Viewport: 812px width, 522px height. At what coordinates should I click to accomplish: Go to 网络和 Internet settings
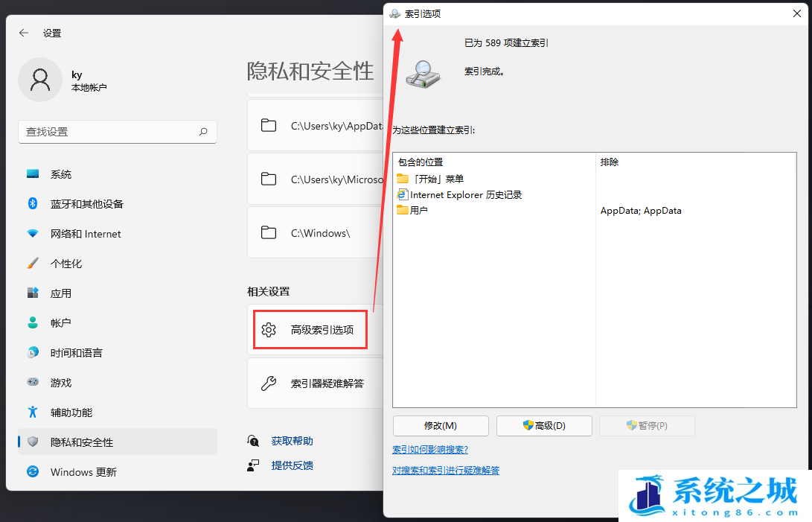click(118, 234)
